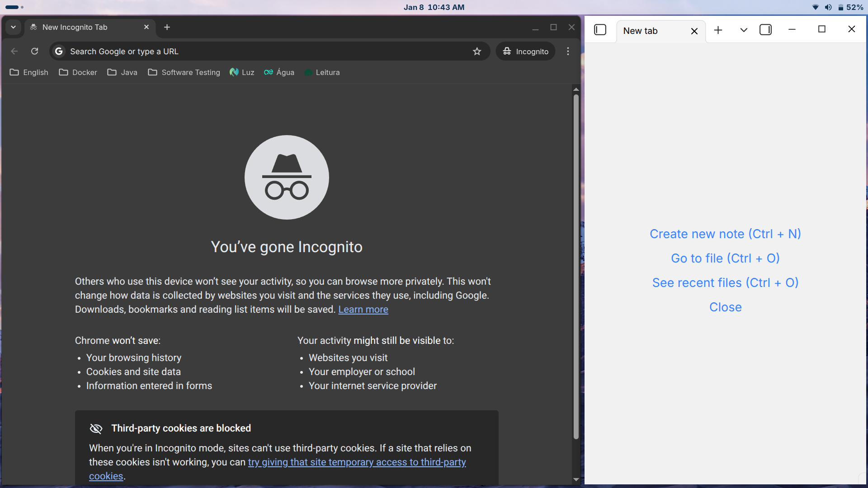Open a new incognito tab with plus
Image resolution: width=868 pixels, height=488 pixels.
coord(167,27)
